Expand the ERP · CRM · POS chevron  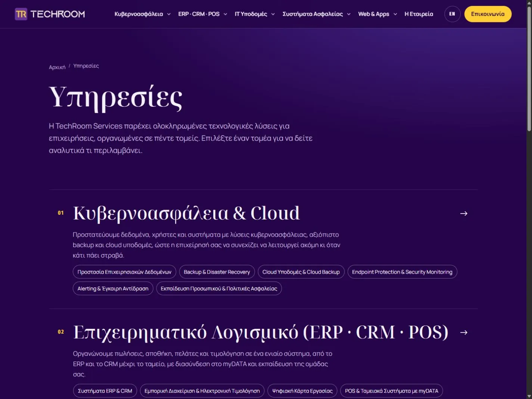225,14
